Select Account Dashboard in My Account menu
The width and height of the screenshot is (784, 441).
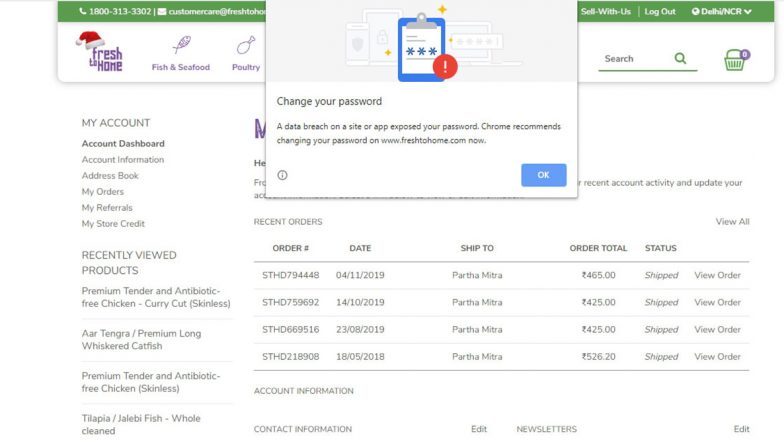coord(123,144)
